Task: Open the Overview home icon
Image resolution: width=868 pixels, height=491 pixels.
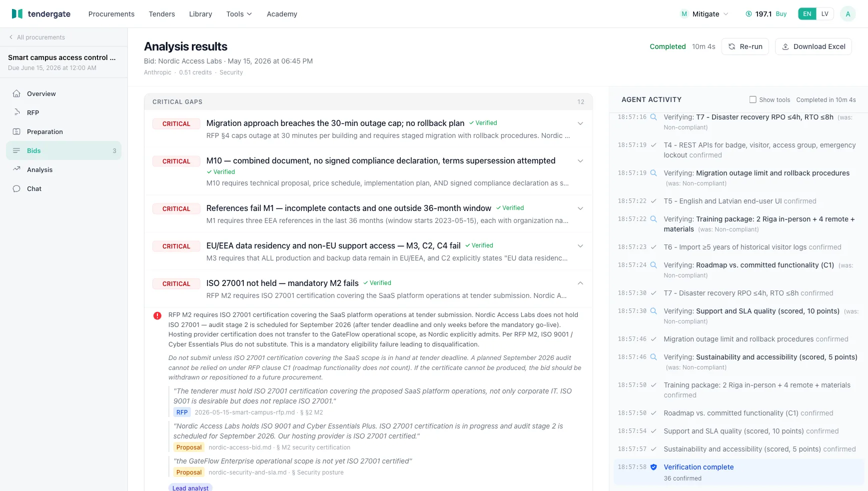Action: click(16, 93)
